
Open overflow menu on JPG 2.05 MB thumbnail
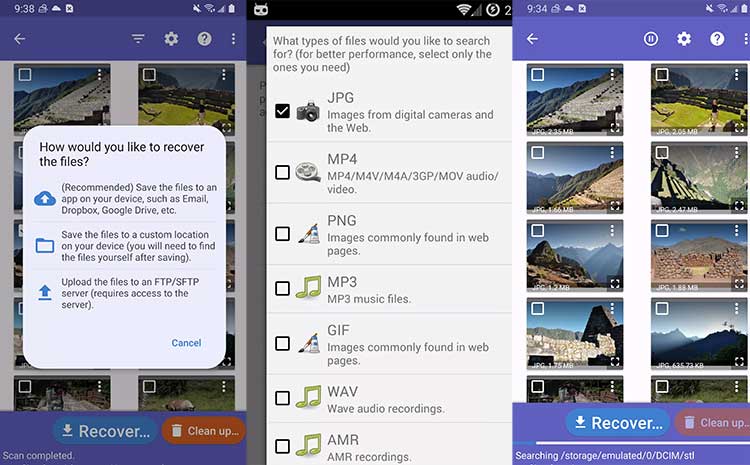coord(738,75)
